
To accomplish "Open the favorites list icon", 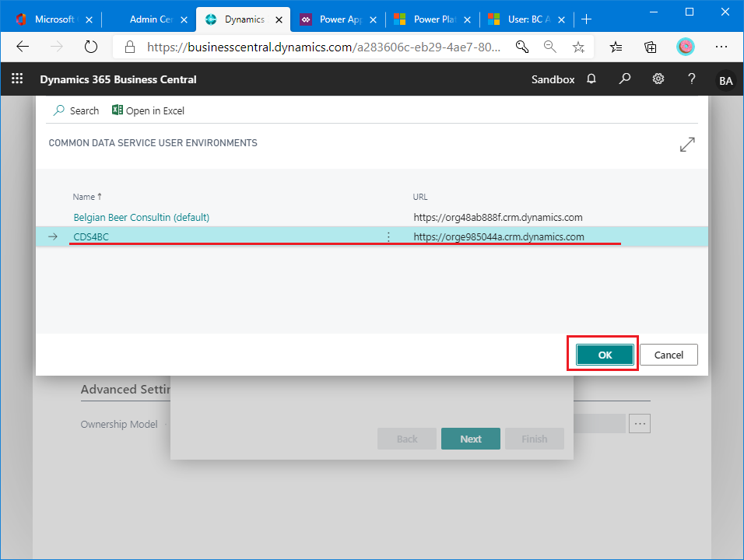I will pyautogui.click(x=616, y=47).
